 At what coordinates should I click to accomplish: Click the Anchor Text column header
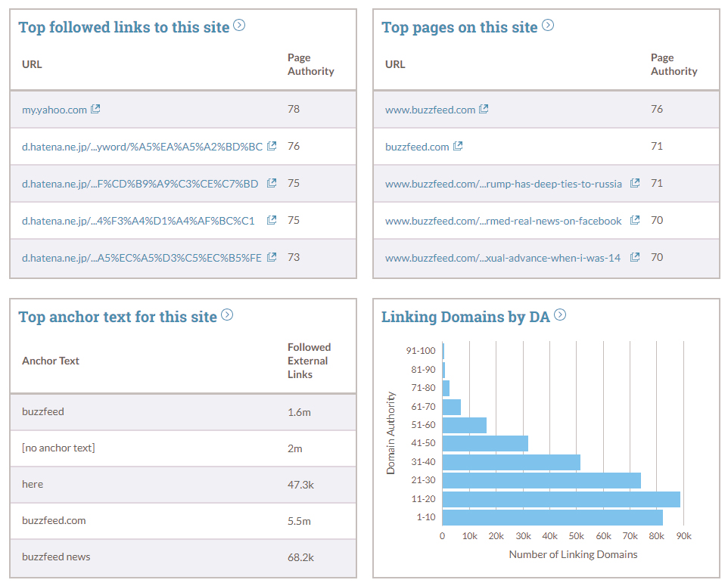[x=51, y=361]
